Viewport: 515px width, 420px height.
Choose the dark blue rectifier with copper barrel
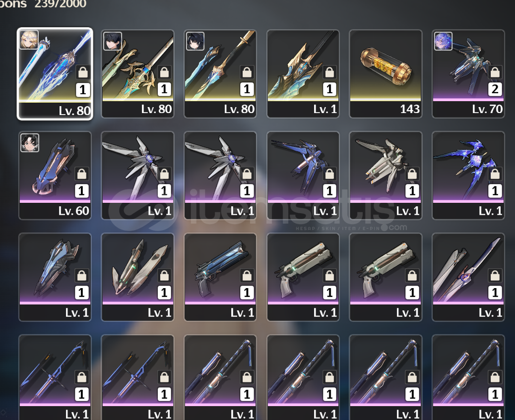[x=303, y=176]
